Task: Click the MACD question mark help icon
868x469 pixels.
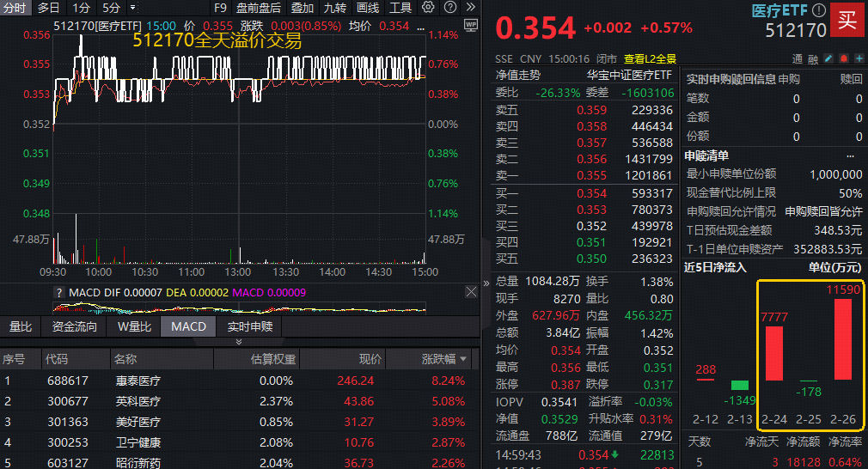Action: pyautogui.click(x=59, y=293)
